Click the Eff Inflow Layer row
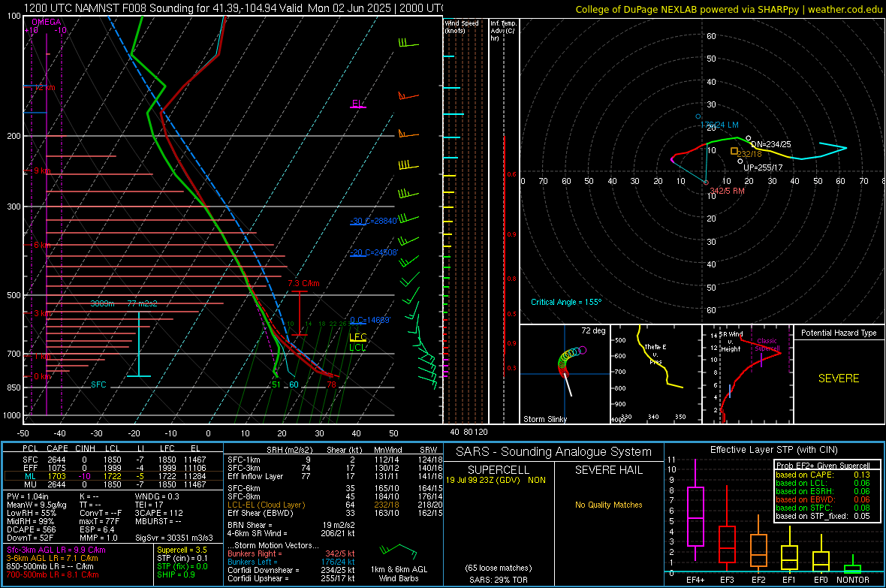This screenshot has width=886, height=588. (335, 476)
